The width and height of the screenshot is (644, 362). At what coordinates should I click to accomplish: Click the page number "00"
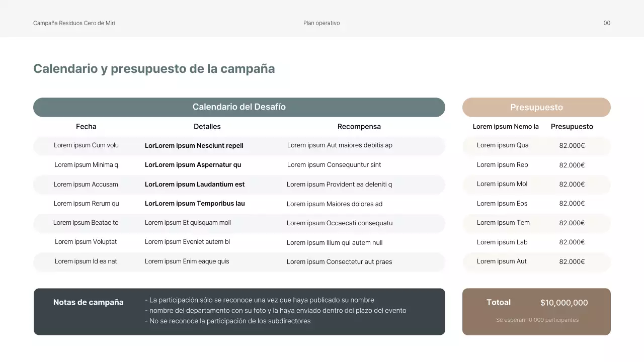point(607,23)
